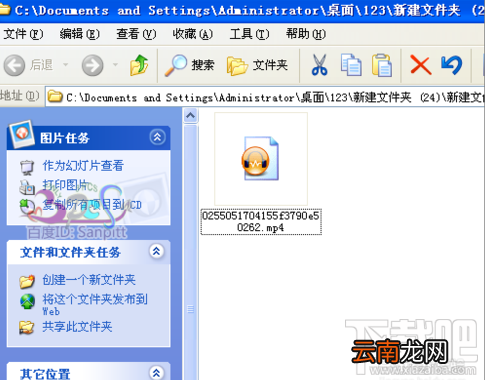Click the task pane scroll up arrow
Image resolution: width=485 pixels, height=380 pixels.
click(x=190, y=116)
